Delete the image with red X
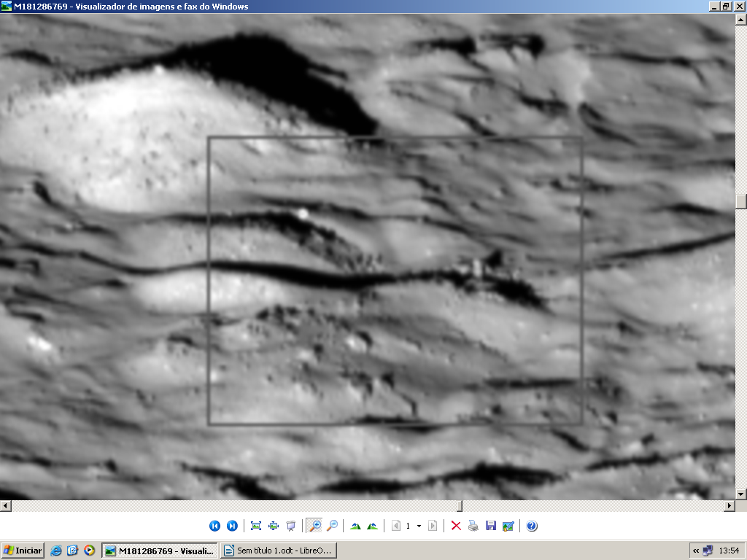 click(456, 526)
